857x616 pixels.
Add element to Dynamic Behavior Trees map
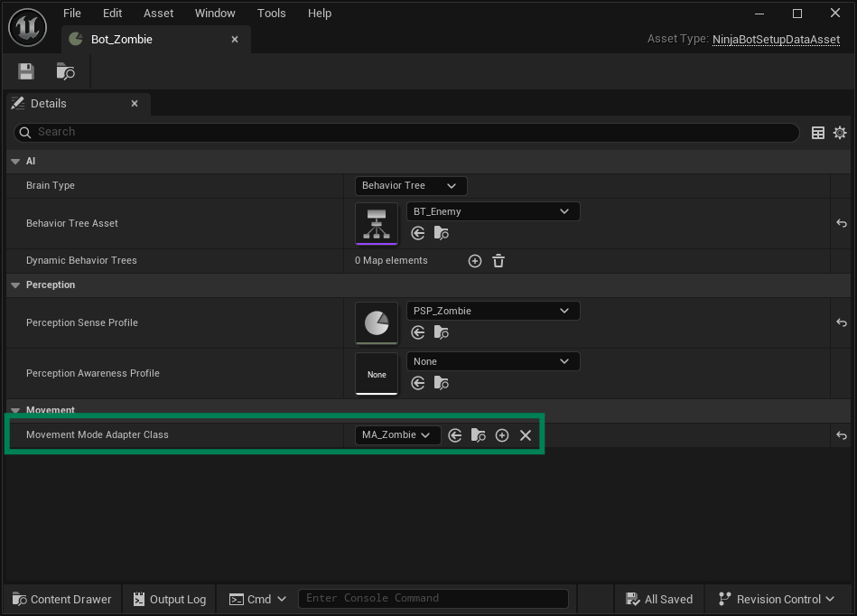click(474, 261)
